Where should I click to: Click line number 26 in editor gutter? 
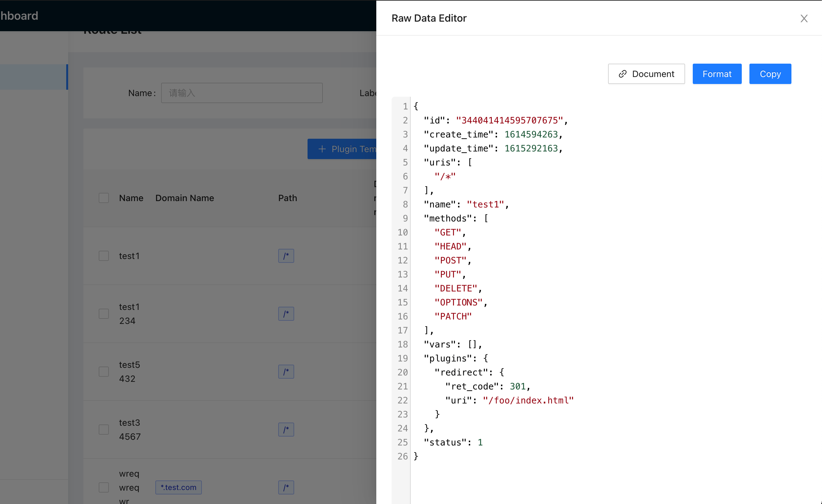point(402,456)
